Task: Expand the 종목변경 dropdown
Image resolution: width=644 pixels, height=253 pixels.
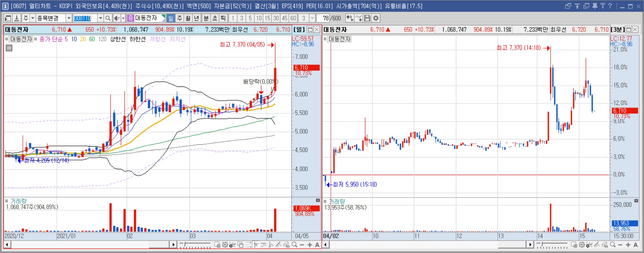Action: 68,18
